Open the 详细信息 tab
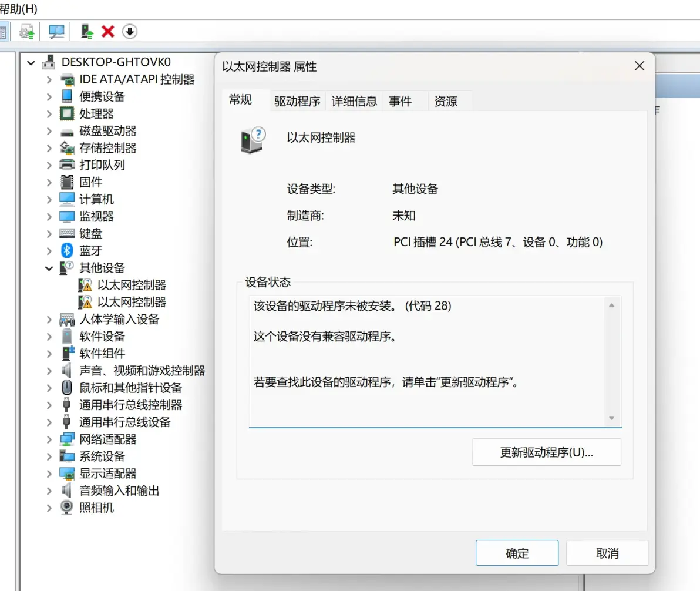This screenshot has width=700, height=591. pos(354,101)
